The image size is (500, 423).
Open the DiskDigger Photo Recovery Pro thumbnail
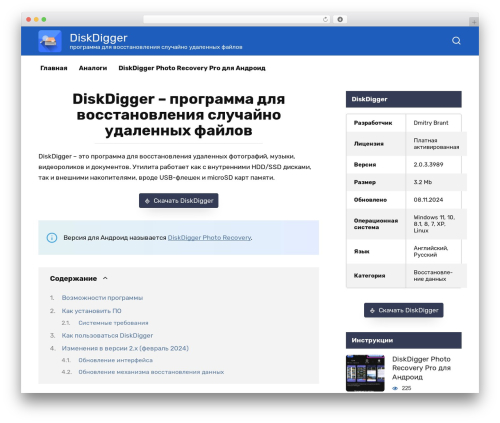point(365,373)
